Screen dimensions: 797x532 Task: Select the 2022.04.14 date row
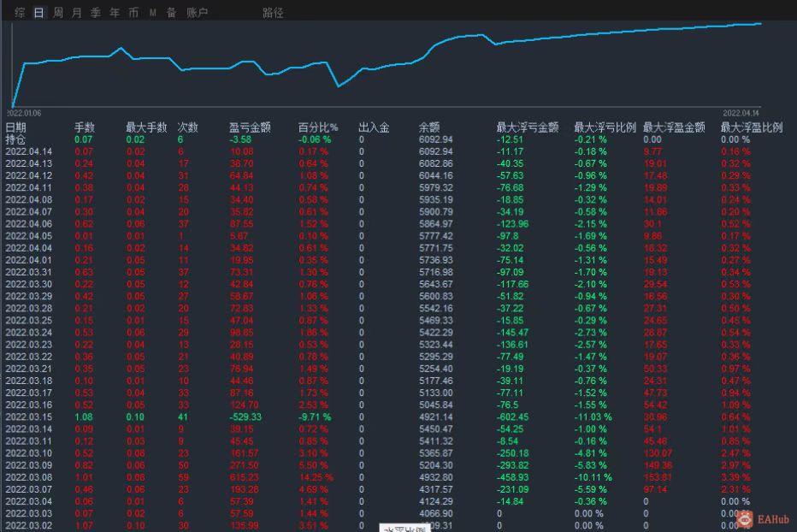pos(29,151)
